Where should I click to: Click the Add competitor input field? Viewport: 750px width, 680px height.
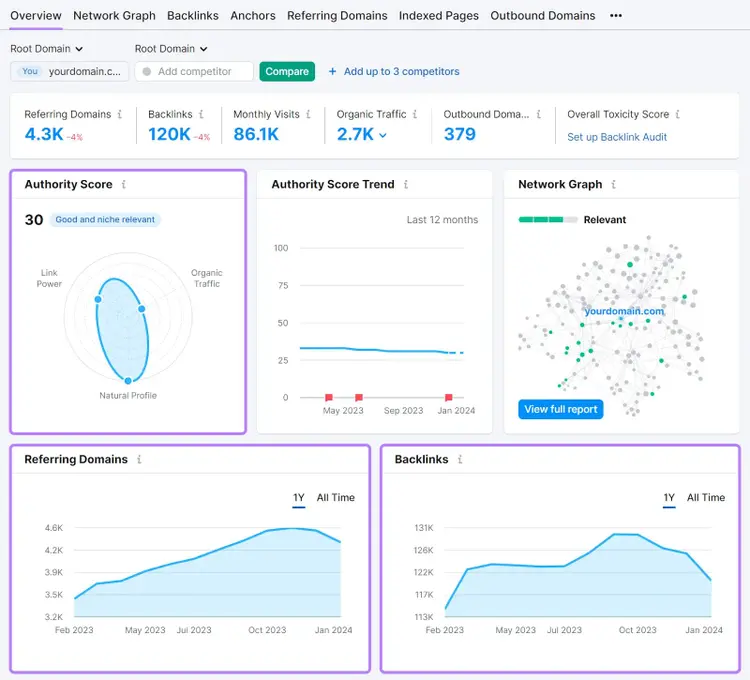pyautogui.click(x=194, y=71)
